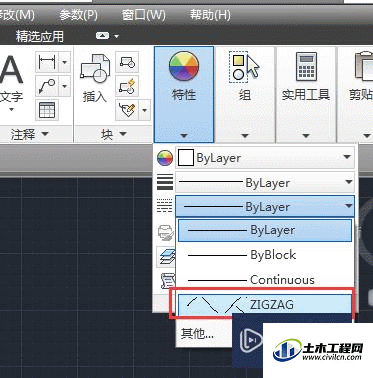The image size is (373, 378).
Task: Click 其他... to load other linetypes
Action: pos(197,333)
